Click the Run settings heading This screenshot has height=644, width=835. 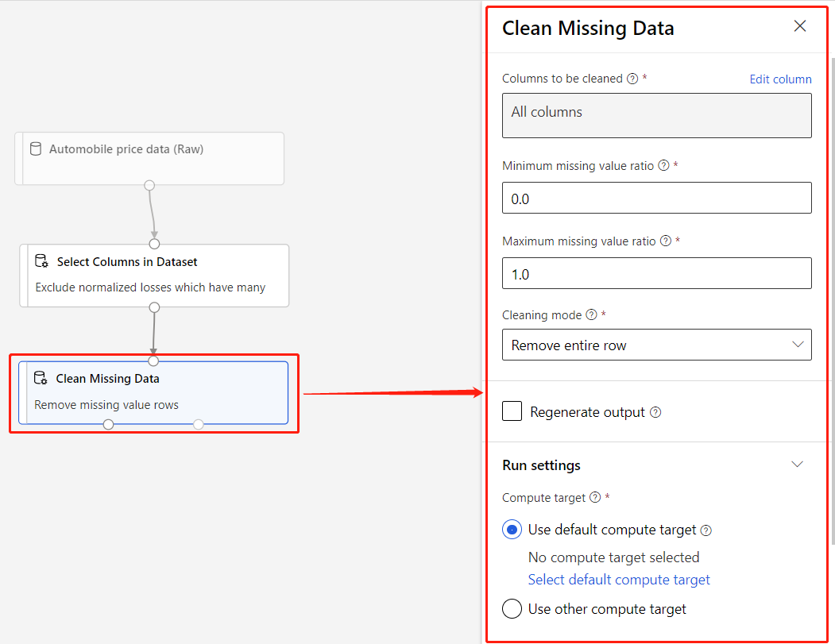[x=541, y=465]
